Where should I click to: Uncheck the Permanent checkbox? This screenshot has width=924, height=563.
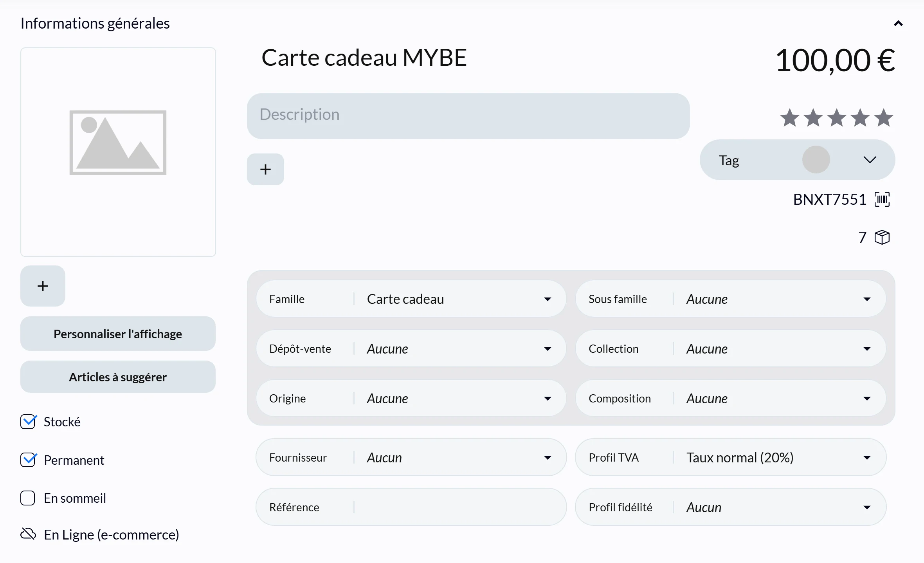28,460
